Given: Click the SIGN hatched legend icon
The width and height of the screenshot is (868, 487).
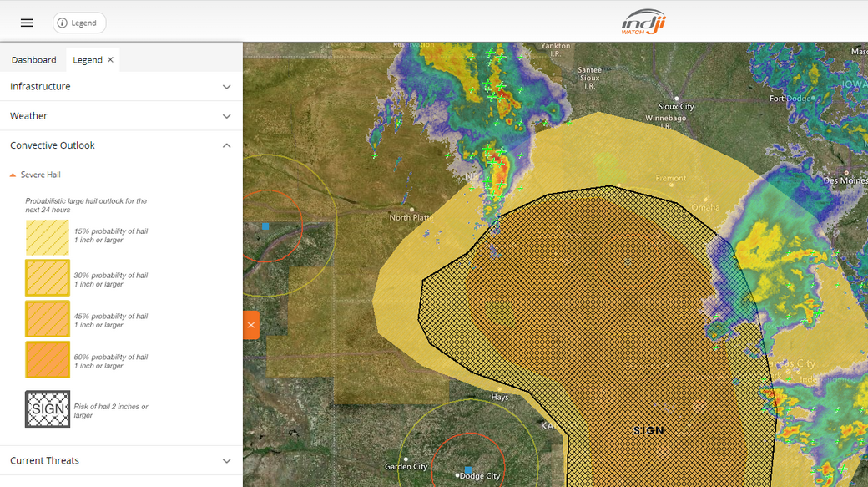Looking at the screenshot, I should (48, 409).
